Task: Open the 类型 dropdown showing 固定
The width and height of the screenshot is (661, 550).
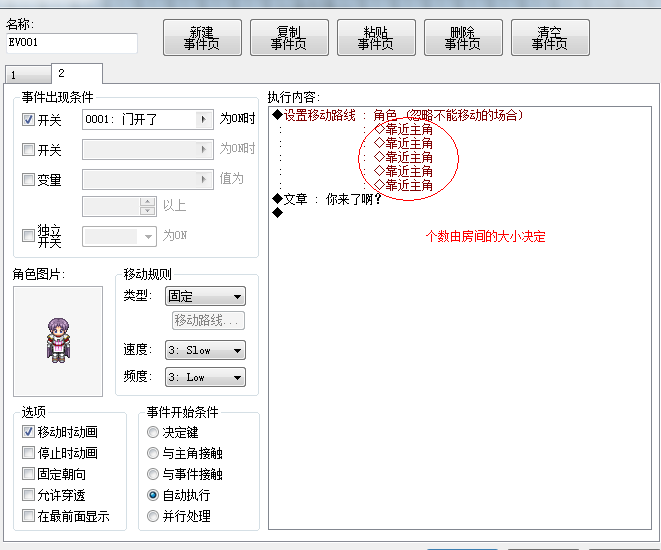Action: 205,296
